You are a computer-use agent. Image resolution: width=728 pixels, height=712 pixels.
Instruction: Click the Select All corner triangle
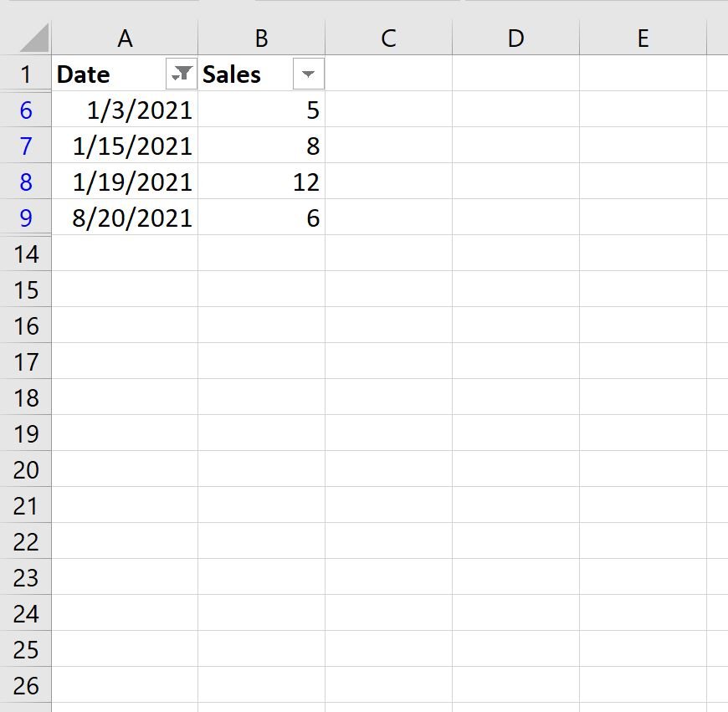[34, 38]
